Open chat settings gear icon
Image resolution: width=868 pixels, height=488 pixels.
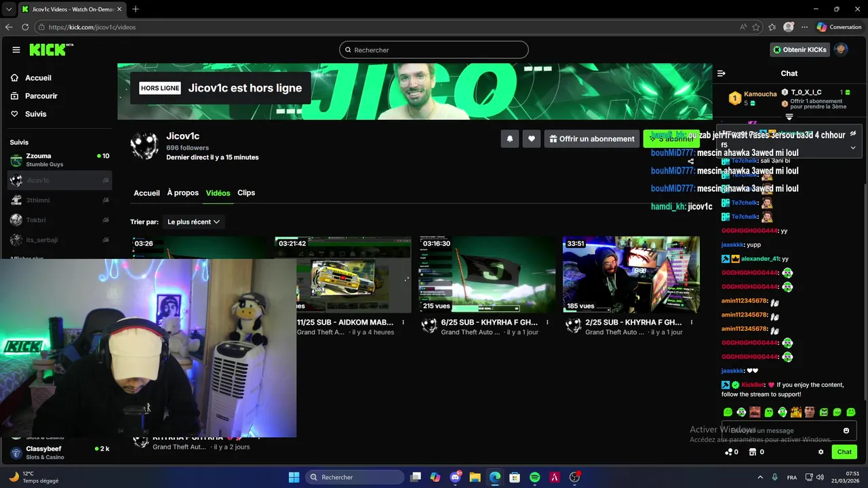[x=821, y=452]
